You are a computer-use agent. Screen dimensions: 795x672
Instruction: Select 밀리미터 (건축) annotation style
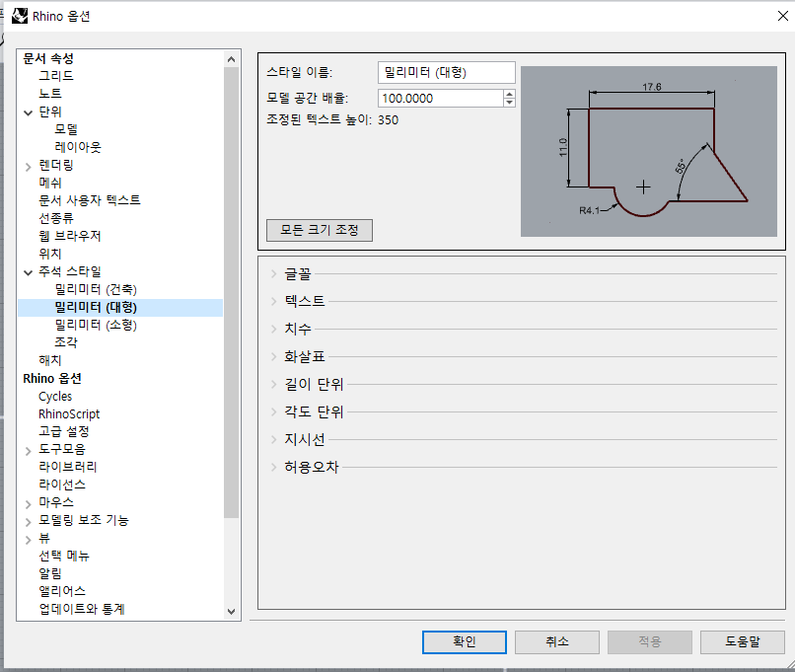(96, 289)
